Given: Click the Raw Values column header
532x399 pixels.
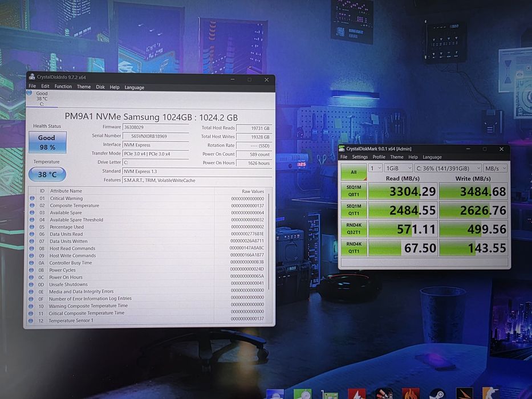Looking at the screenshot, I should 253,192.
